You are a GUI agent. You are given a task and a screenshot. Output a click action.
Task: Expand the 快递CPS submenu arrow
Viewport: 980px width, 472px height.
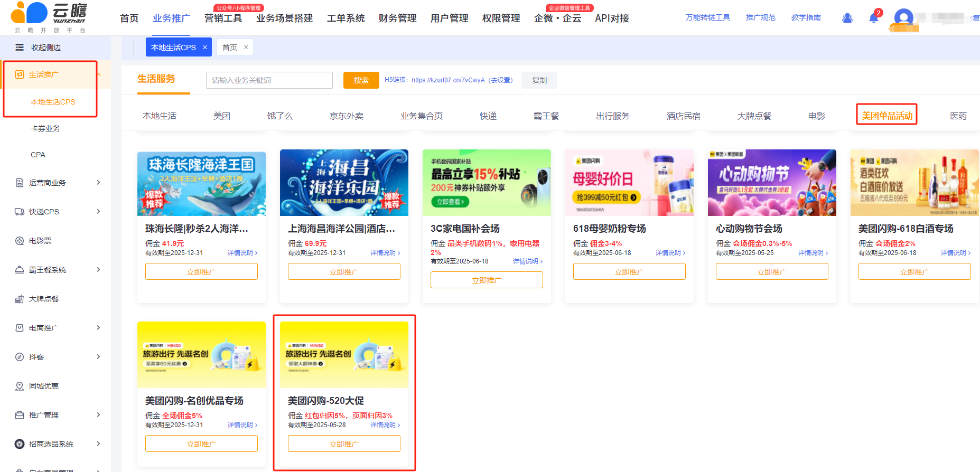pos(98,212)
